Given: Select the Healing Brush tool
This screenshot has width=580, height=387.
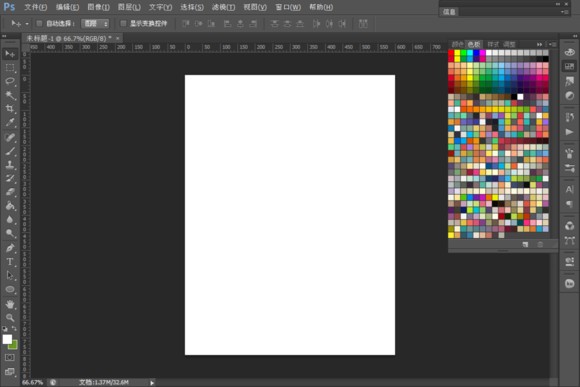Looking at the screenshot, I should [10, 138].
